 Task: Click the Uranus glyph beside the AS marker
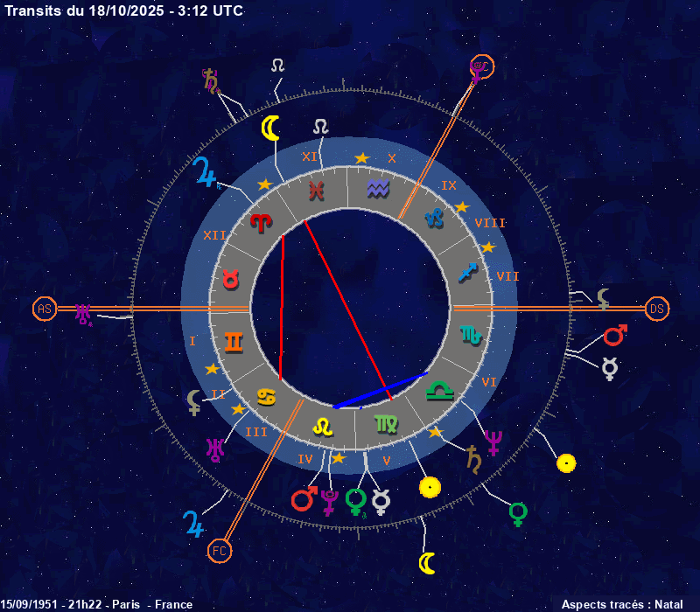(83, 313)
